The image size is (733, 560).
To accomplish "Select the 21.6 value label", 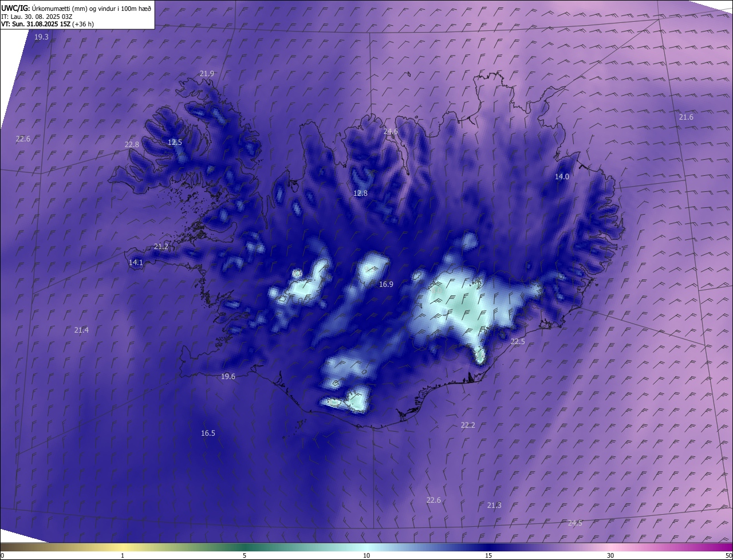I will click(x=686, y=117).
